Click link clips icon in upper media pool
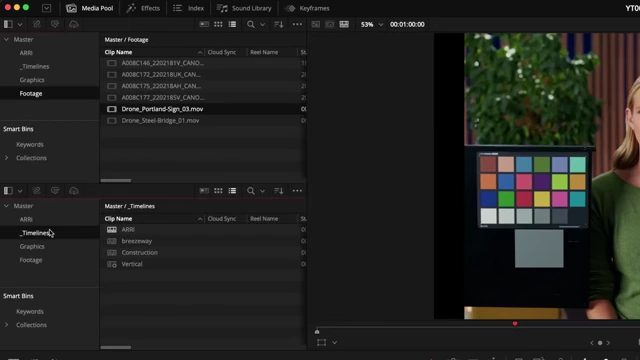The image size is (640, 360). click(37, 24)
